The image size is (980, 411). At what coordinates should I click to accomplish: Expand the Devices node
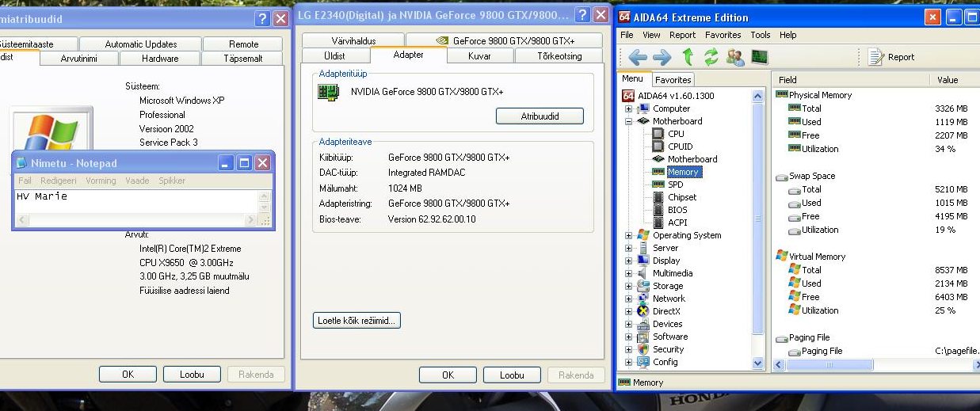629,324
